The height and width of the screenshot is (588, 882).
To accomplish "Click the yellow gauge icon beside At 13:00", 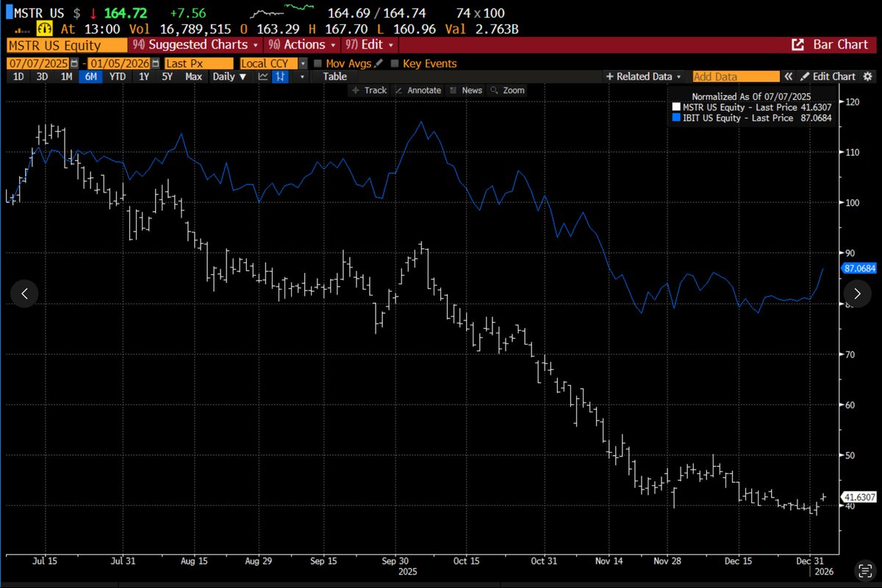I will coord(45,29).
